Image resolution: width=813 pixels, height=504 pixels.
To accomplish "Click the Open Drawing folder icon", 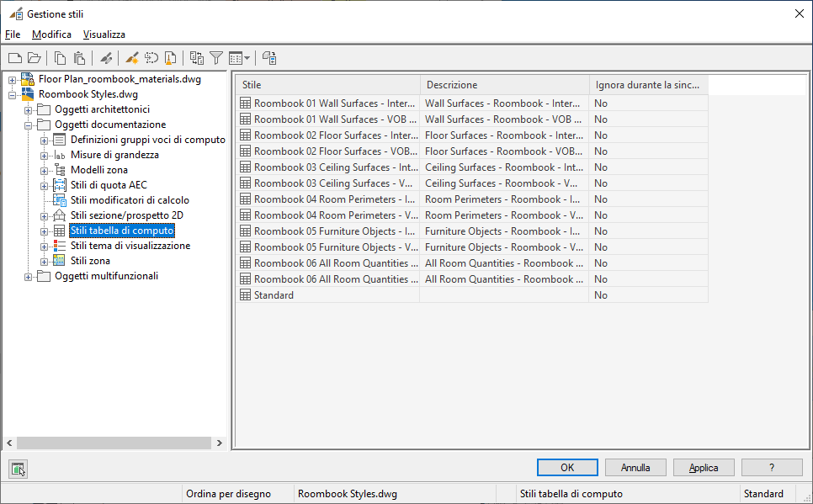I will [35, 58].
